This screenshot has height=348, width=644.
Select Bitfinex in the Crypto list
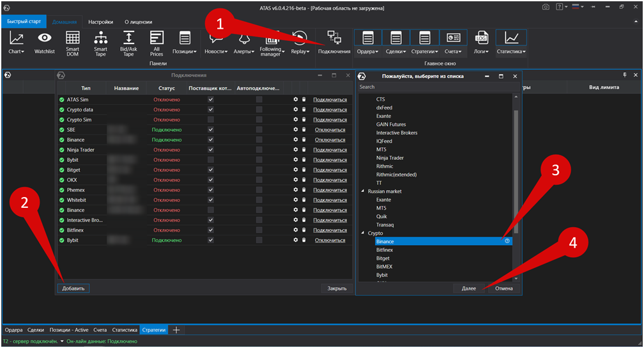coord(385,249)
